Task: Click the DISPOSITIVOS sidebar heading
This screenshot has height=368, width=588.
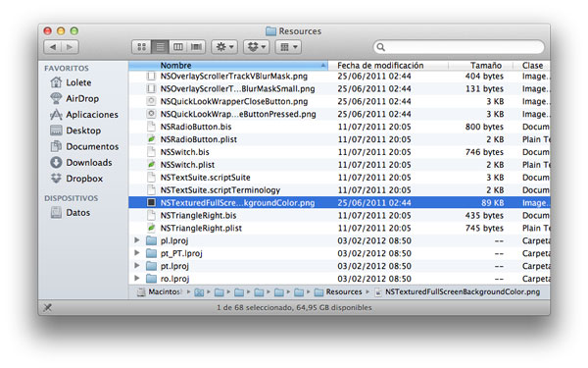Action: click(71, 198)
